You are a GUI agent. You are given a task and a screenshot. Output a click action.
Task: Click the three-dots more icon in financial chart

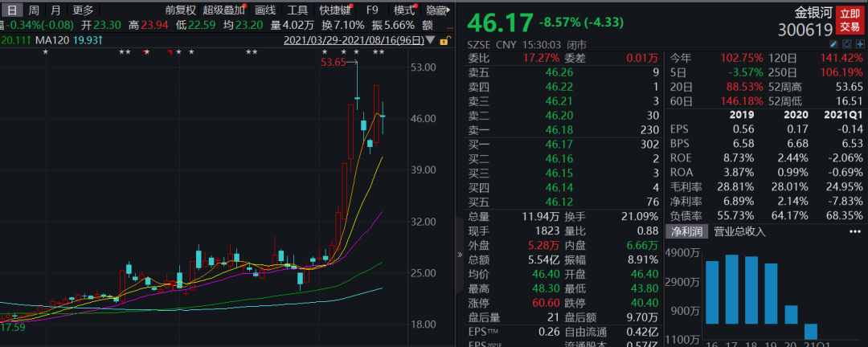(854, 231)
